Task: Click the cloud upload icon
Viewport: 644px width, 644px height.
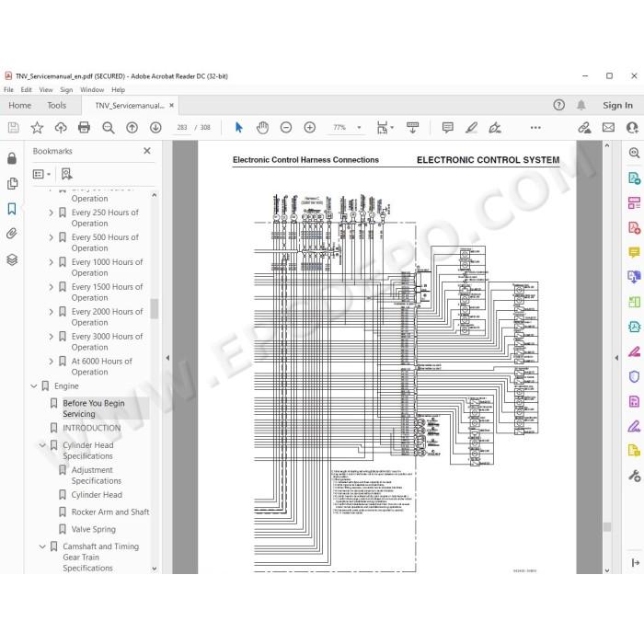Action: click(x=61, y=128)
